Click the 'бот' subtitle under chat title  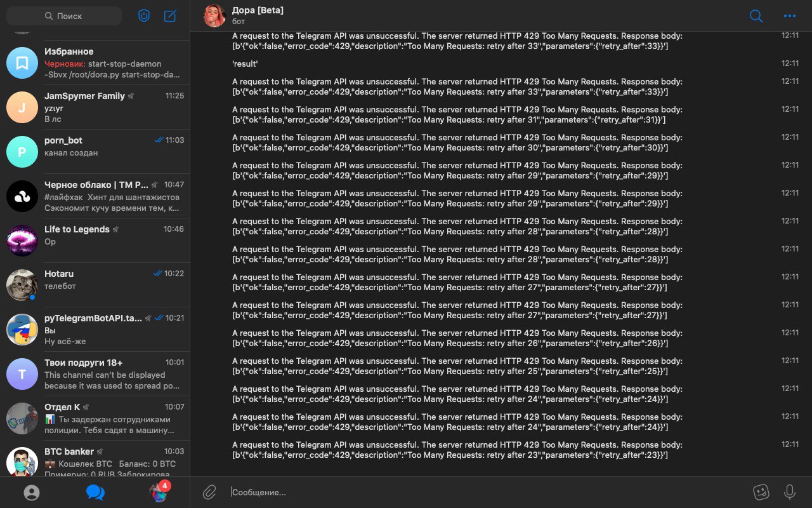(x=239, y=22)
